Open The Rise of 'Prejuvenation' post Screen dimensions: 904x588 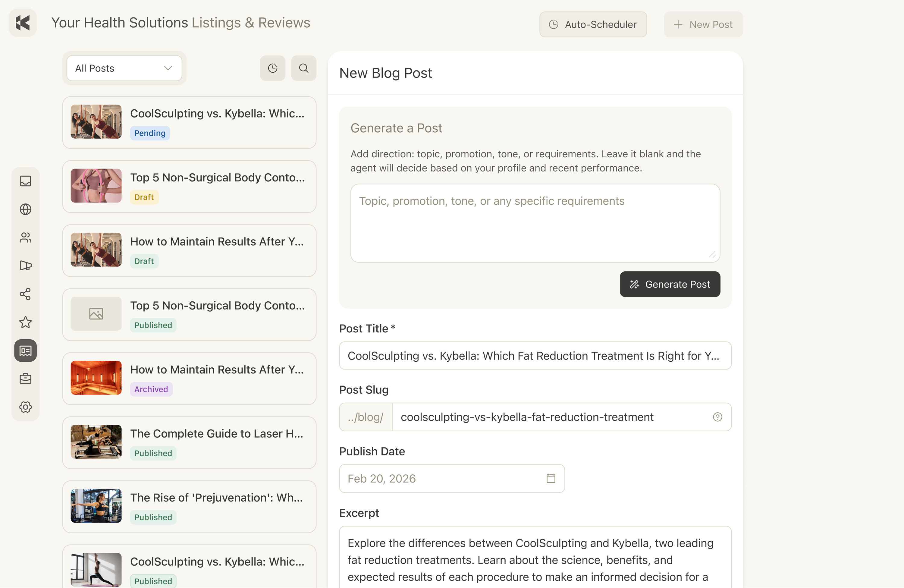click(189, 507)
